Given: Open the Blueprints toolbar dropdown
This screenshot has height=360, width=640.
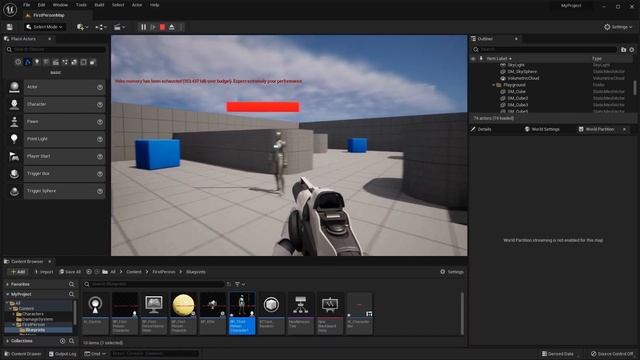Looking at the screenshot, I should [101, 27].
